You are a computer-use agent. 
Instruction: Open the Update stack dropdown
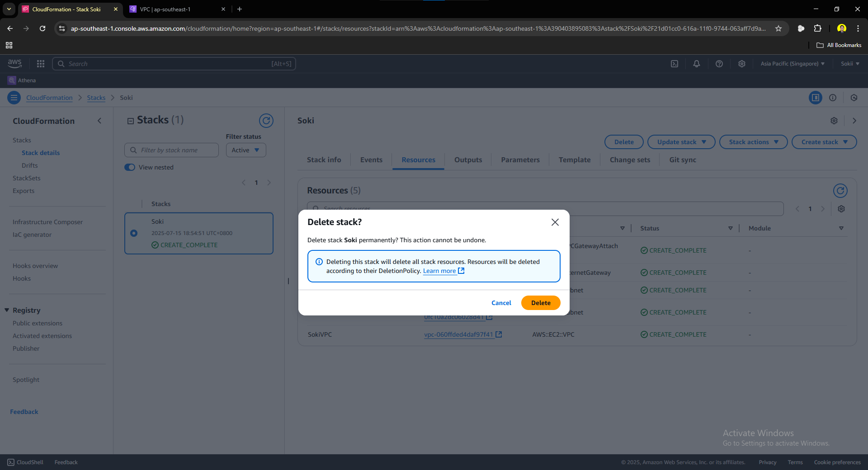pyautogui.click(x=681, y=142)
